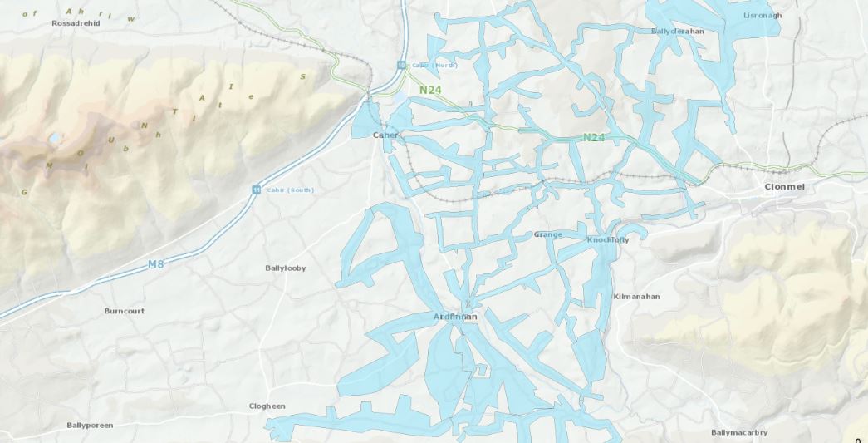Click the Caher town label
The height and width of the screenshot is (443, 868).
(x=385, y=135)
